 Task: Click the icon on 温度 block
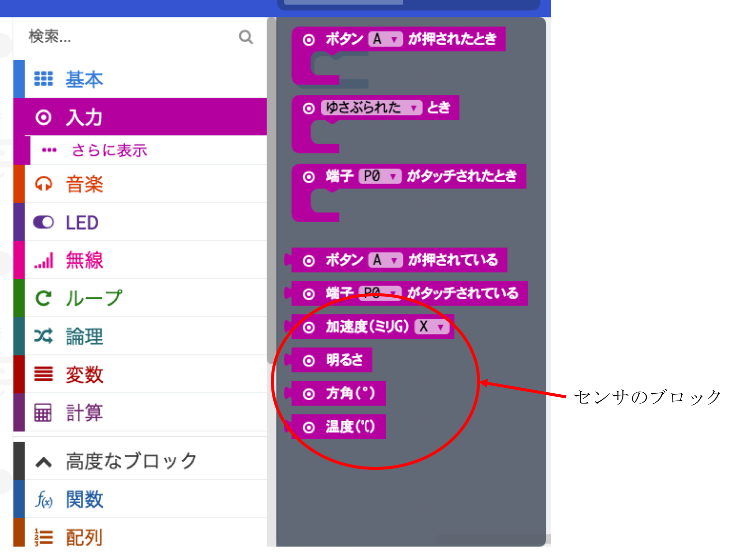(x=309, y=428)
